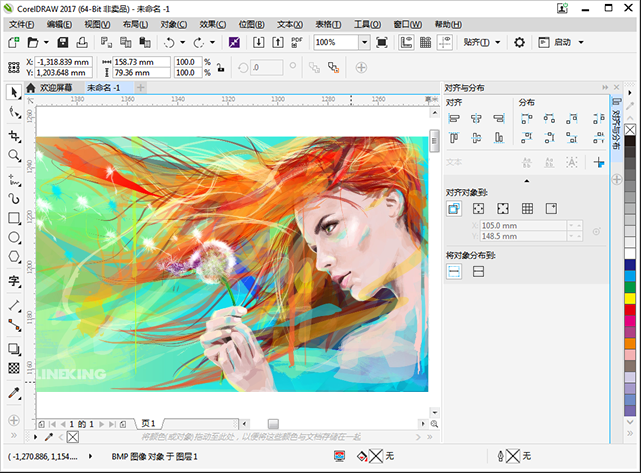Click the Export icon
This screenshot has width=641, height=473.
coord(278,42)
